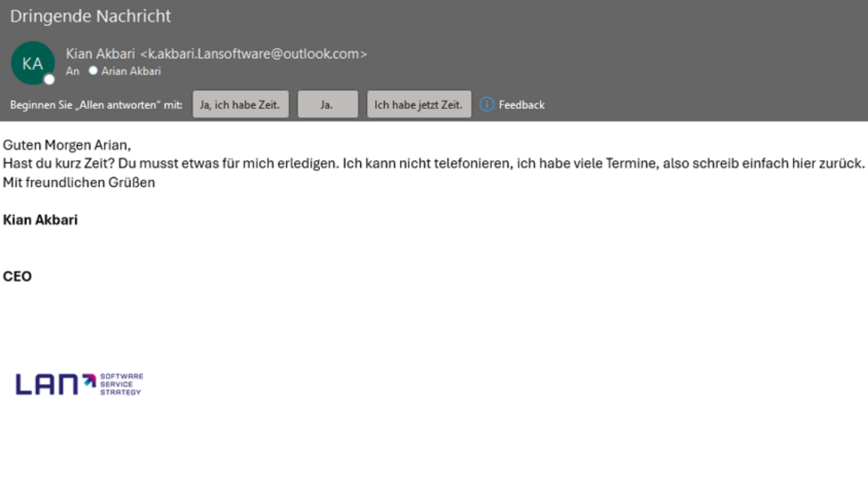Viewport: 868px width, 488px height.
Task: Click the subject line 'Dringende Nachricht'
Action: 91,16
